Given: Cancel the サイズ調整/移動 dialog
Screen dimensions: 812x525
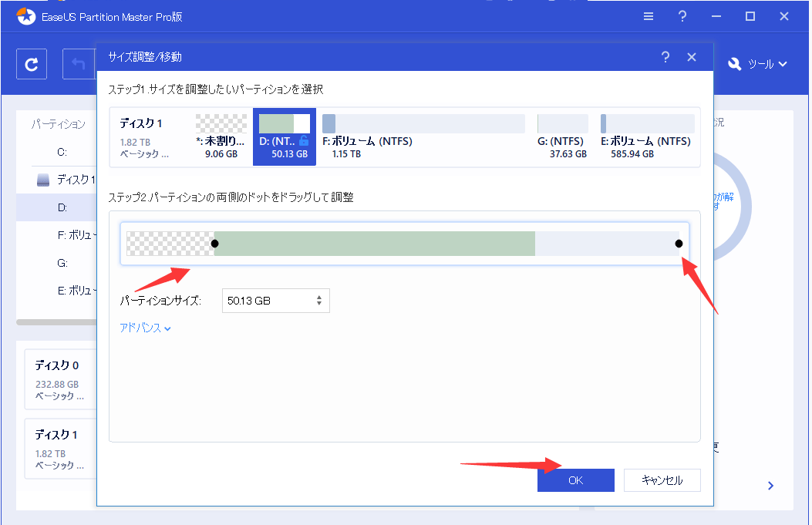Looking at the screenshot, I should point(662,480).
